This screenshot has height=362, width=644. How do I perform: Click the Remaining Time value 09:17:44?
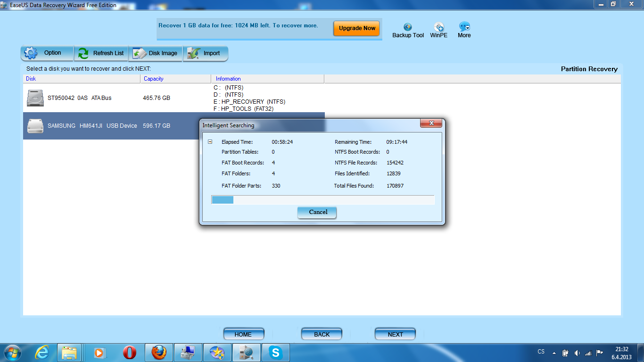tap(397, 142)
